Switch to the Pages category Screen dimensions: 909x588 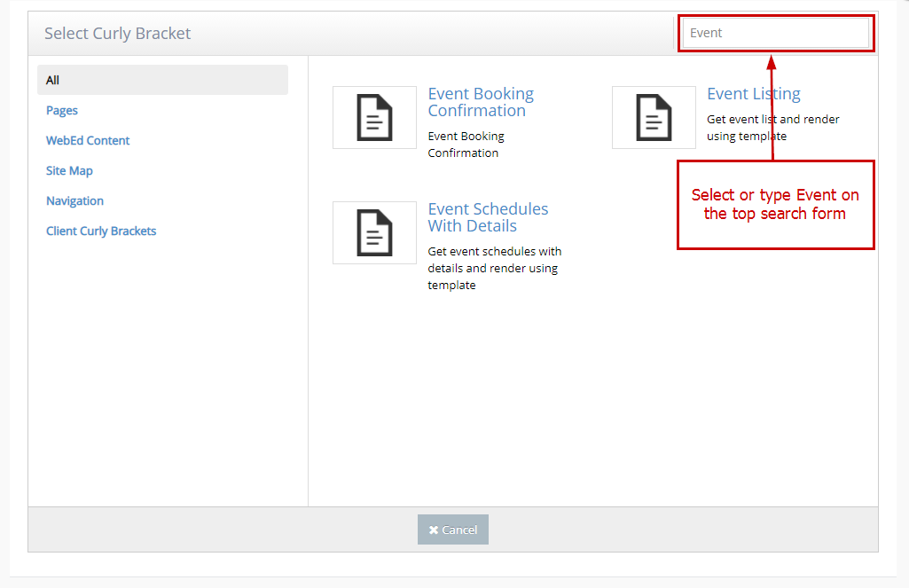pos(62,110)
